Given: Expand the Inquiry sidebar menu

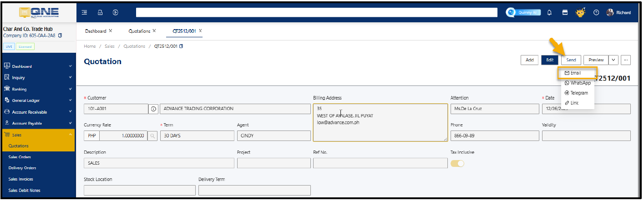Looking at the screenshot, I should click(70, 78).
